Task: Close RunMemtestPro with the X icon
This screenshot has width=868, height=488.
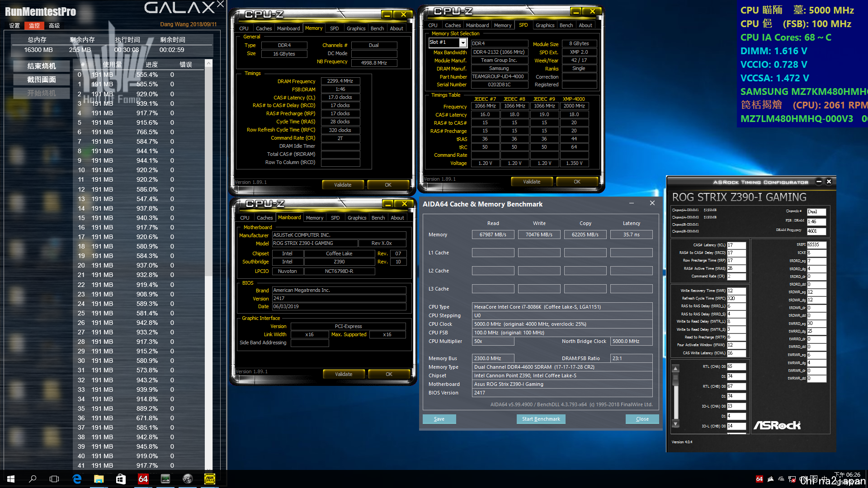Action: [x=220, y=5]
